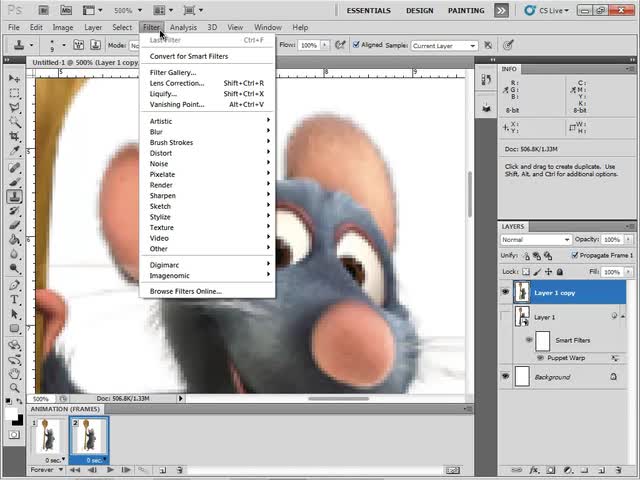Select the 3D Rotate tool

[14, 345]
